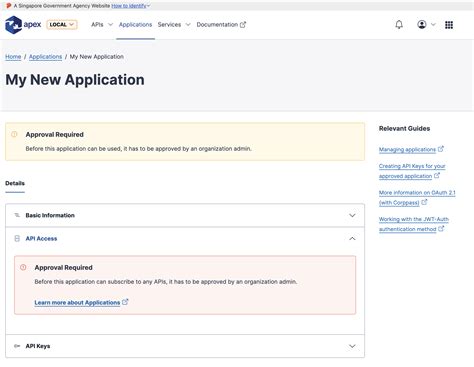Click the Relevant Guides heading

pyautogui.click(x=404, y=129)
